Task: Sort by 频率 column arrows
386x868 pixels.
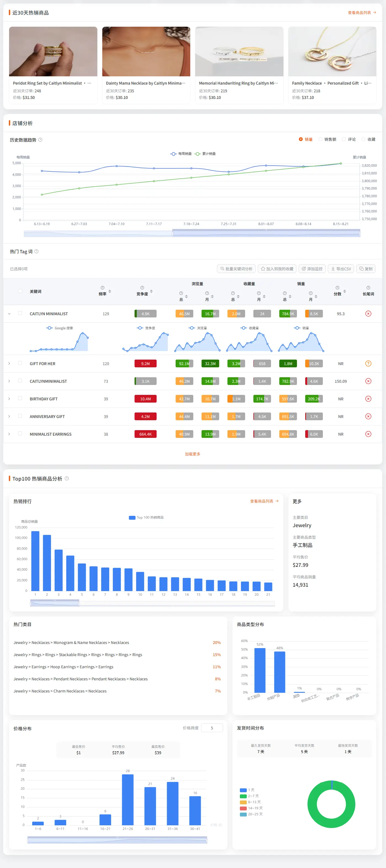Action: (109, 292)
